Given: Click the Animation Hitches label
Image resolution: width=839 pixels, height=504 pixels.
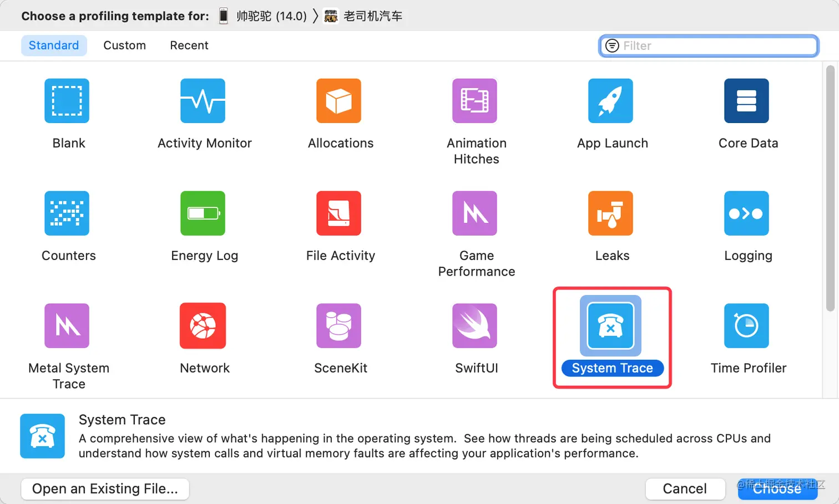Looking at the screenshot, I should click(477, 151).
